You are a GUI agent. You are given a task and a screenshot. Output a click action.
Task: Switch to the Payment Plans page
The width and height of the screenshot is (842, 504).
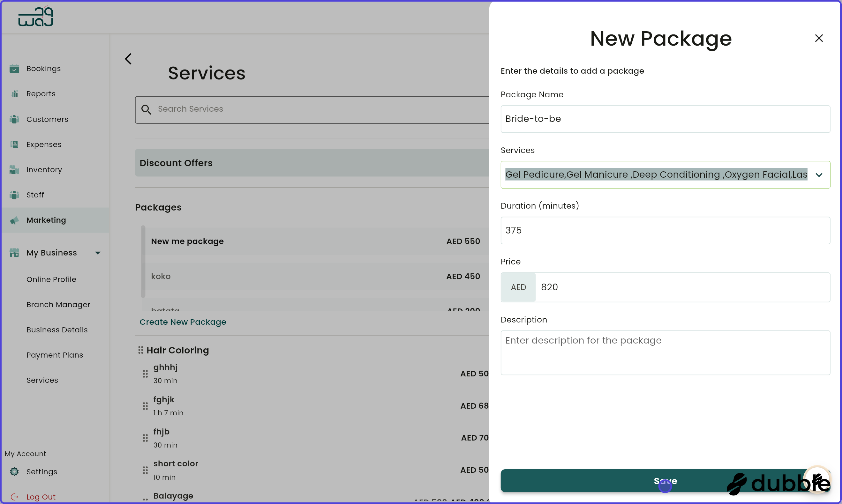click(x=55, y=355)
